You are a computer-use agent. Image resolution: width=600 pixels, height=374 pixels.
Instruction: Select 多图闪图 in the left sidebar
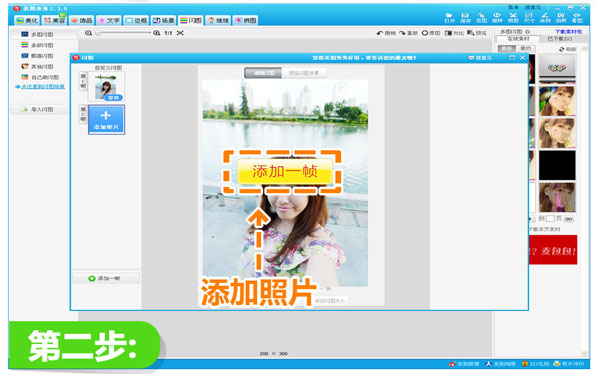click(38, 34)
